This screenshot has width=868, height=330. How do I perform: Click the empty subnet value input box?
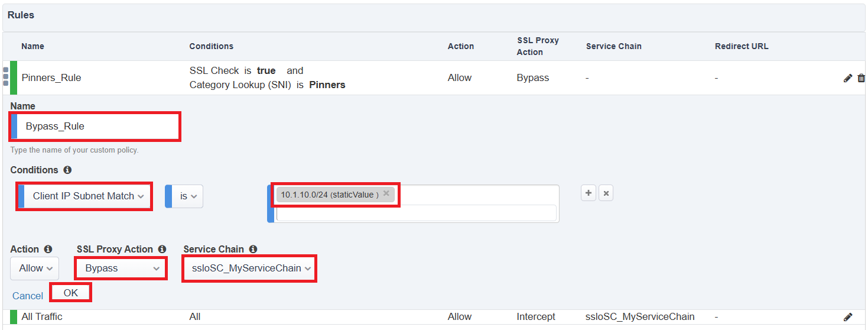click(x=416, y=213)
